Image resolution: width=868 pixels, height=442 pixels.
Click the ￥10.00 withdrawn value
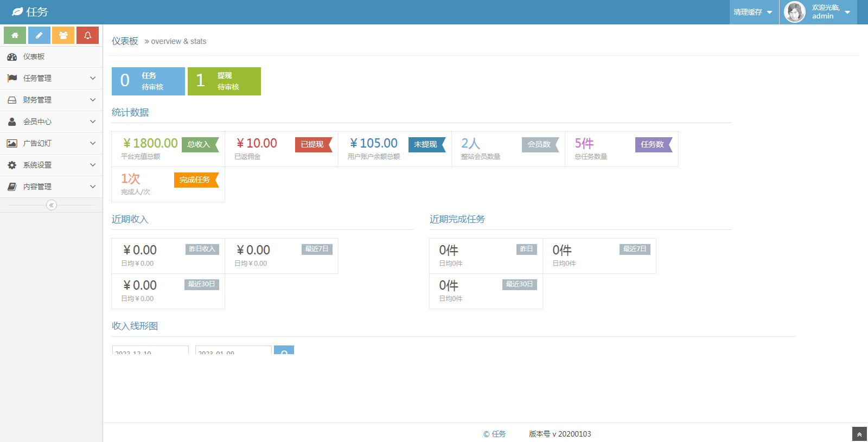257,143
